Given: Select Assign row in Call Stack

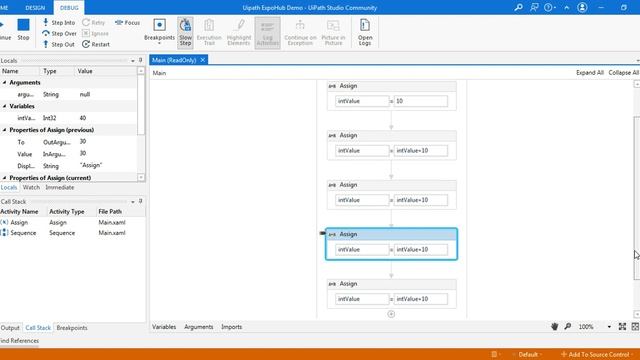Looking at the screenshot, I should pyautogui.click(x=72, y=222).
